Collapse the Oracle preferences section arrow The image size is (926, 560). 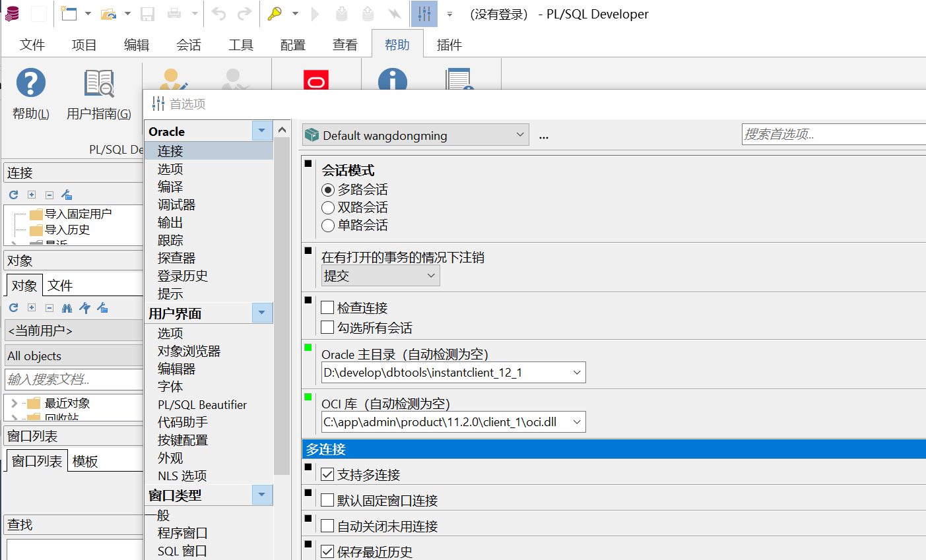262,131
